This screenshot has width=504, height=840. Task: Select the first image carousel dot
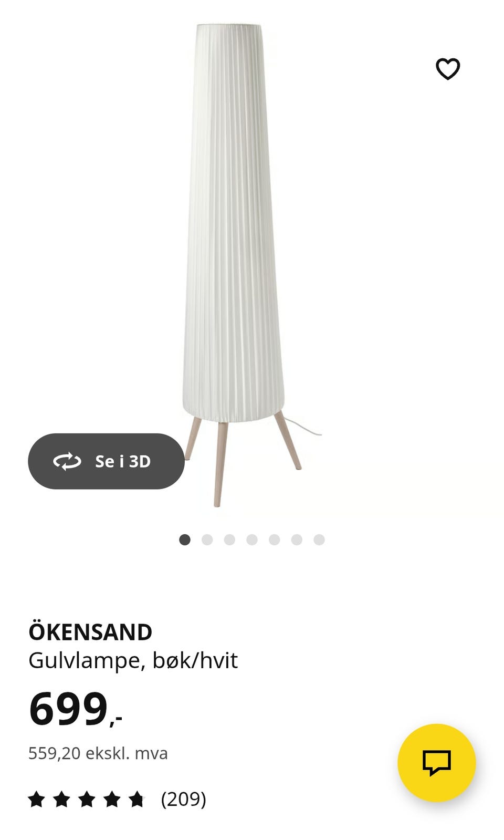pyautogui.click(x=185, y=540)
